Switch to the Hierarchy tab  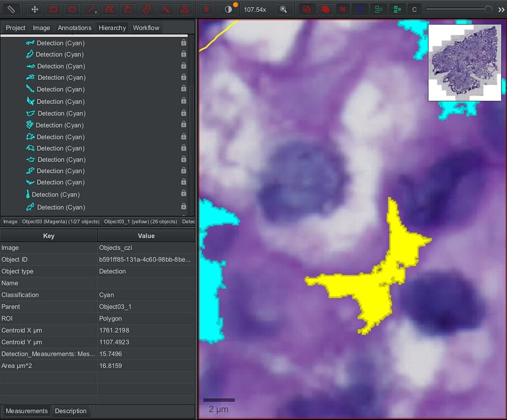click(x=111, y=27)
